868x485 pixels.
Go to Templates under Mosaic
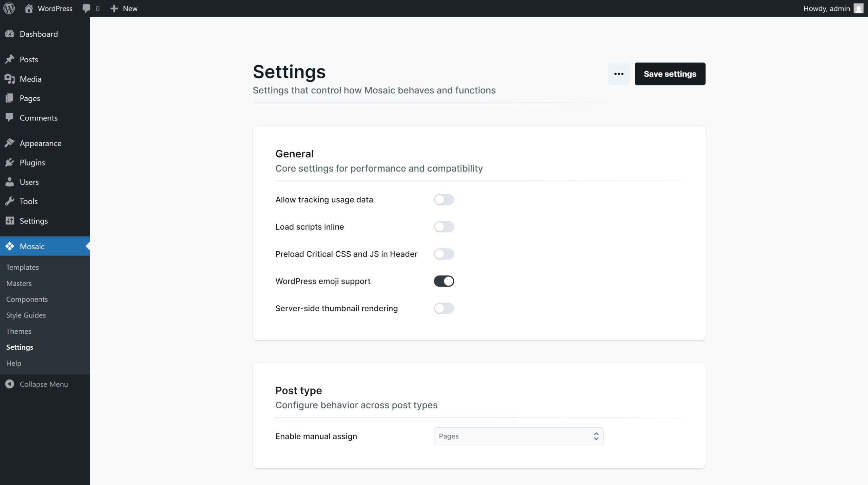pos(22,267)
